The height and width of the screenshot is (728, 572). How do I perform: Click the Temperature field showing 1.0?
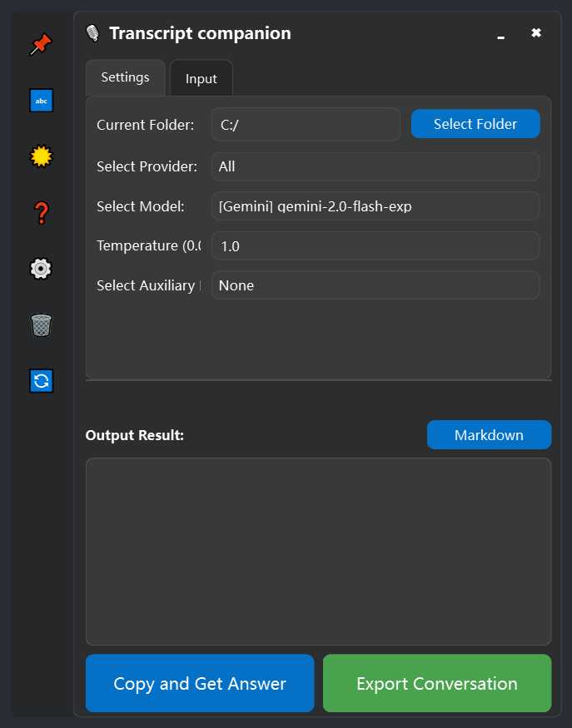[376, 246]
